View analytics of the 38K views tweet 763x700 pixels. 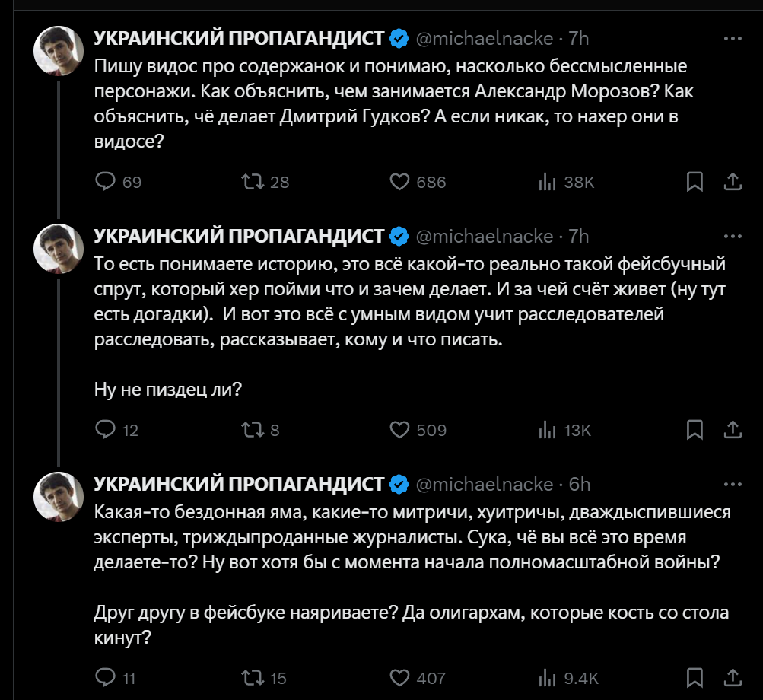pos(548,182)
